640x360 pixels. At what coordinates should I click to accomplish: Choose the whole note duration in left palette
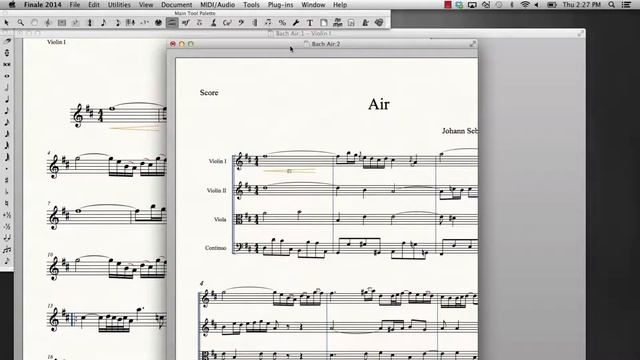[x=7, y=76]
